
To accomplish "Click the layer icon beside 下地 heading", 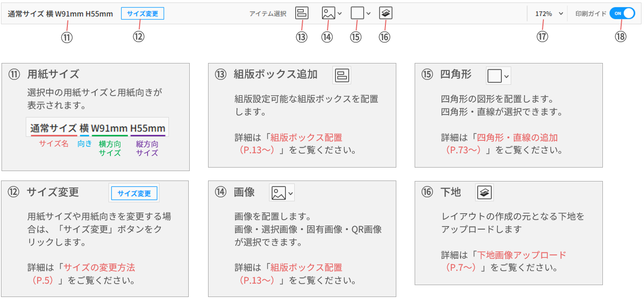I will point(484,192).
